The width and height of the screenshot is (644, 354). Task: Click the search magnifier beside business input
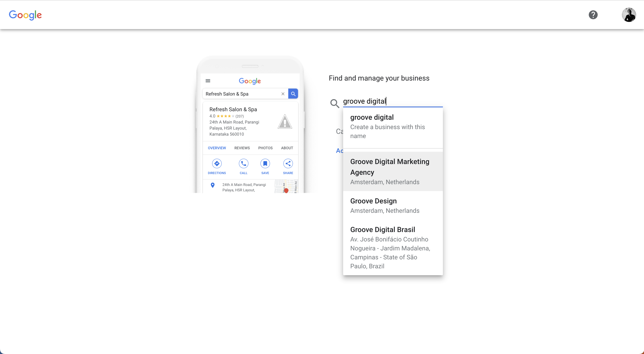click(334, 103)
